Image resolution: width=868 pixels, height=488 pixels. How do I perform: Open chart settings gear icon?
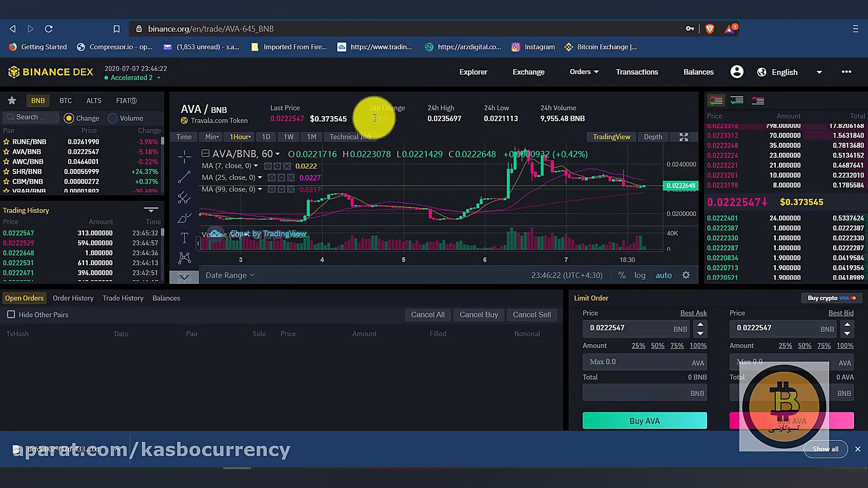coord(686,275)
